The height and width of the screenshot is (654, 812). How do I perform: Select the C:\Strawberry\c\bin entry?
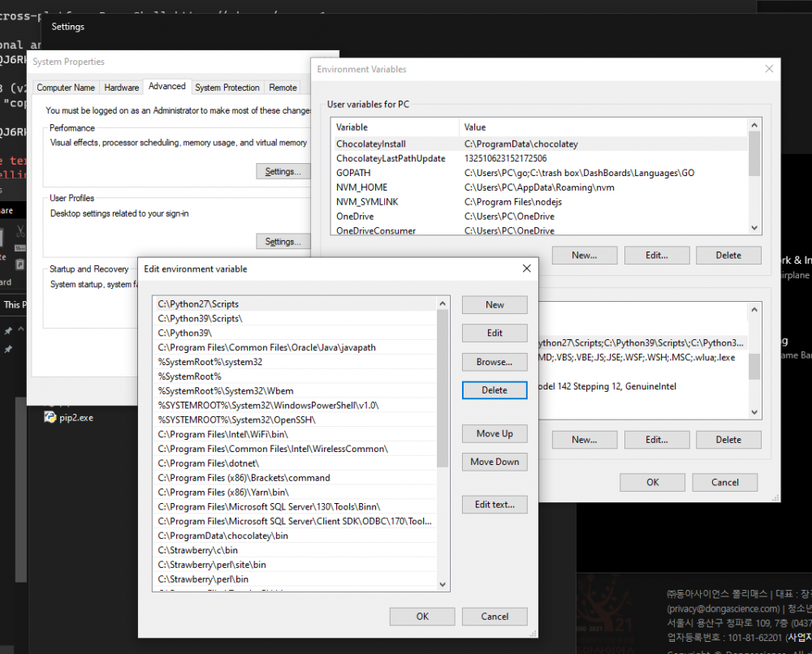coord(296,550)
